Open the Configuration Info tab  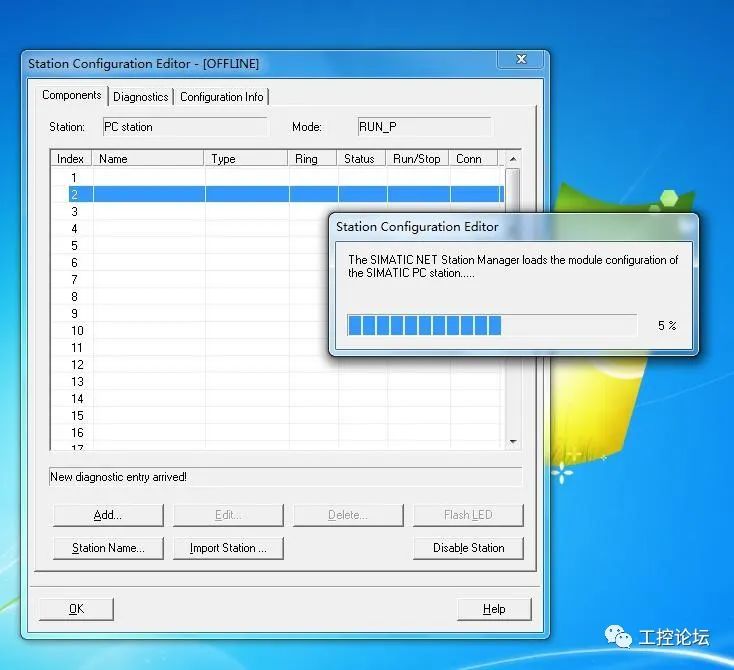click(x=221, y=97)
